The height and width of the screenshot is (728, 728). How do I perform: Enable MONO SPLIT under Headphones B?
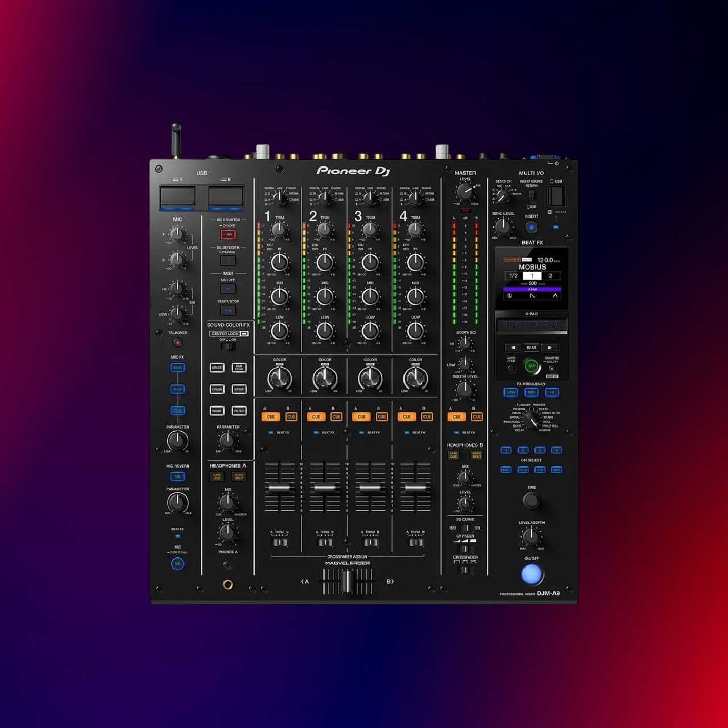(x=477, y=455)
